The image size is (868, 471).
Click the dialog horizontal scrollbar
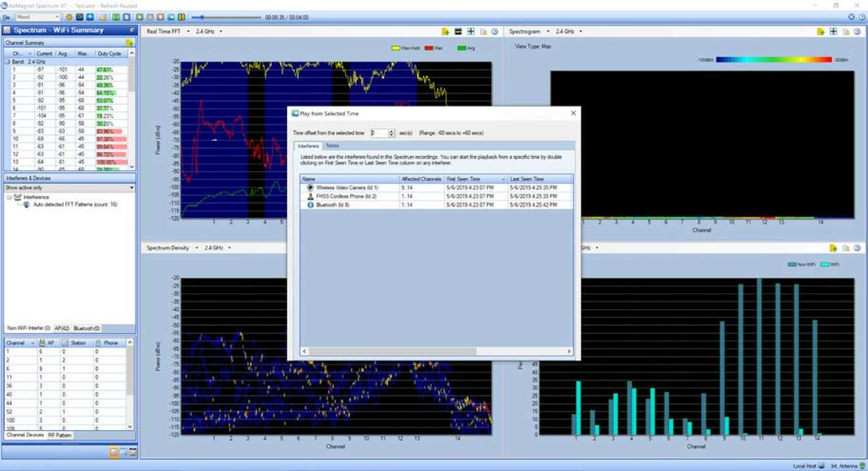click(437, 351)
